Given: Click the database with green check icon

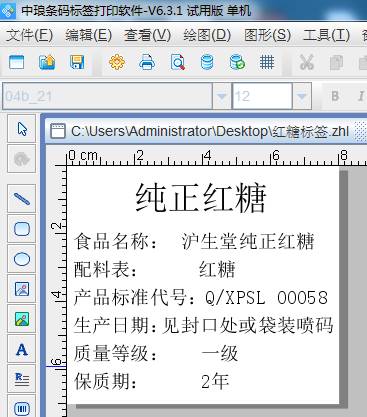Looking at the screenshot, I should 237,62.
